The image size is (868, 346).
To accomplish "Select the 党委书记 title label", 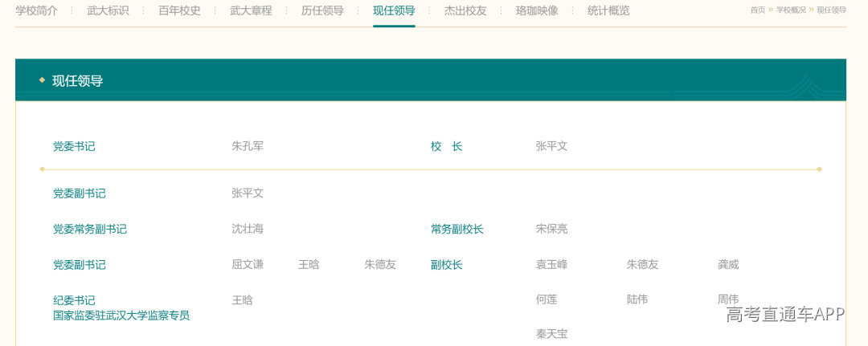I will [74, 146].
